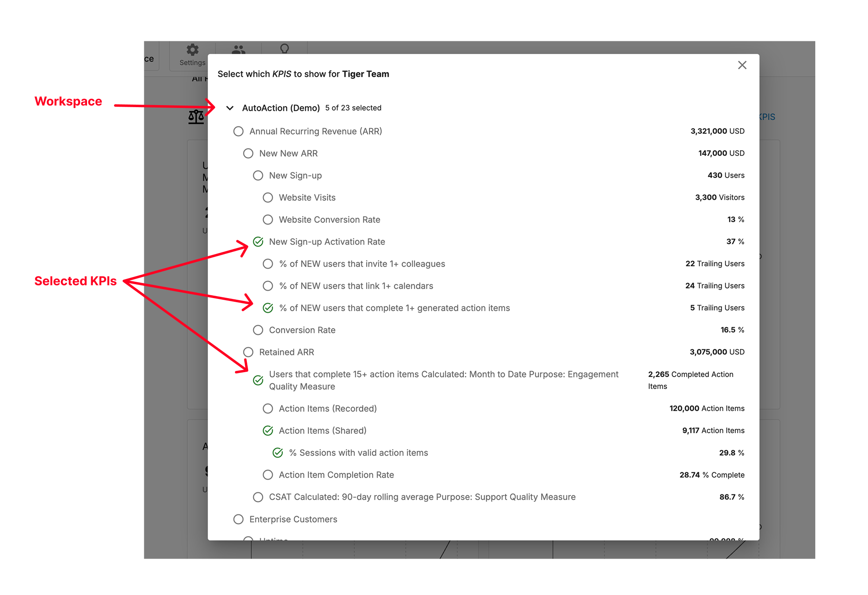Viewport: 868px width, 595px height.
Task: Select Website Conversion Rate KPI
Action: (268, 220)
